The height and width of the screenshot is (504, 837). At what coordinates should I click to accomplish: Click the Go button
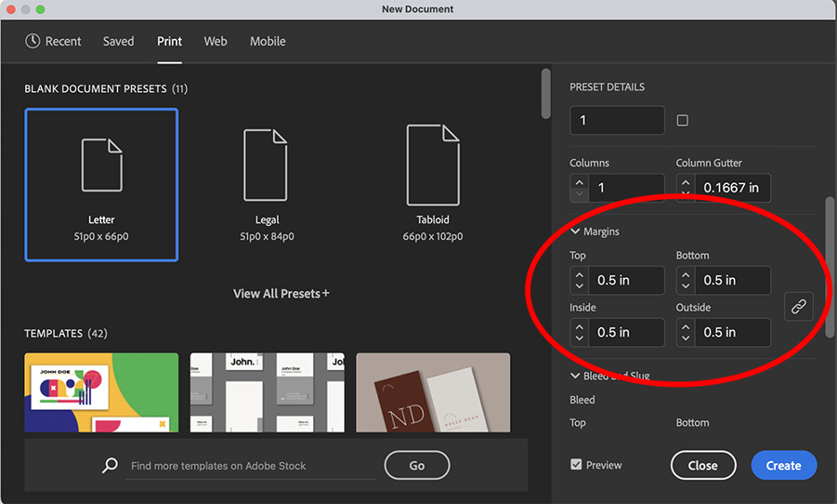tap(417, 466)
